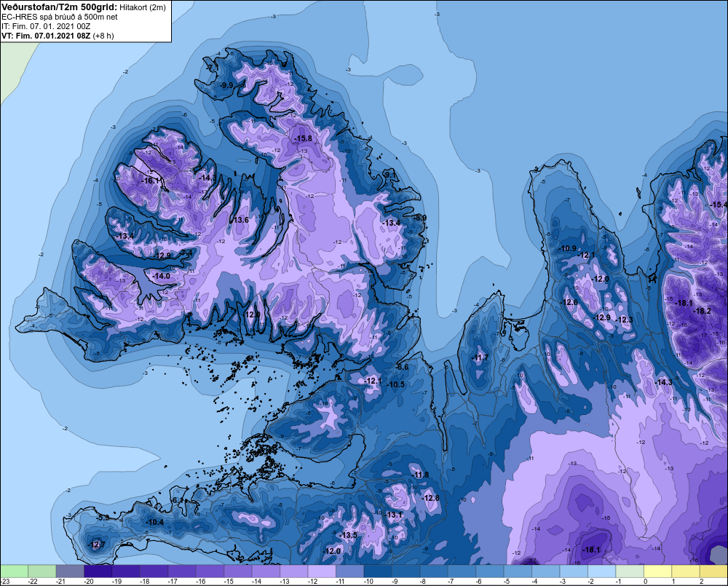Click the -10.4 temperature label
This screenshot has height=586, width=728.
155,523
